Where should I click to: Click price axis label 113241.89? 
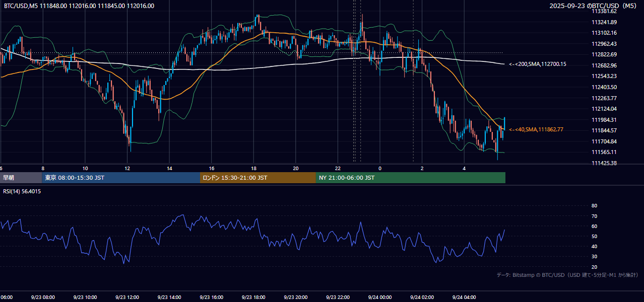click(x=604, y=22)
